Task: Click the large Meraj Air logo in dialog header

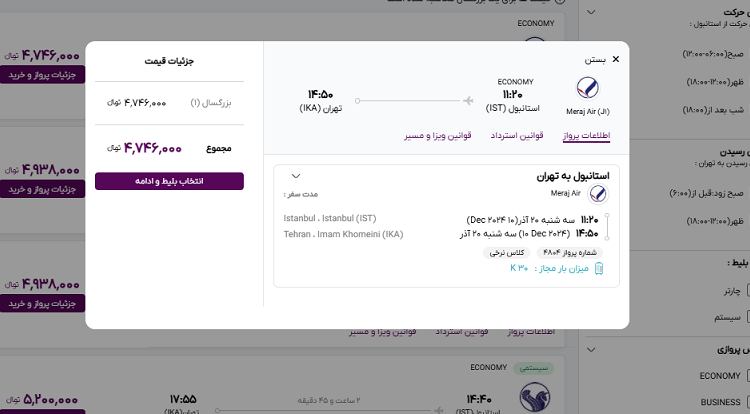Action: click(588, 88)
